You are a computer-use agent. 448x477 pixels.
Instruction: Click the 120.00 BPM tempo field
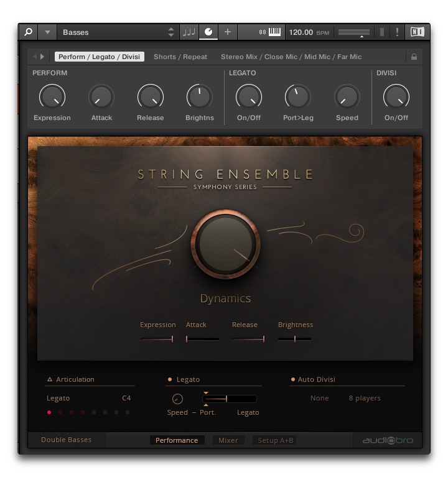click(309, 32)
